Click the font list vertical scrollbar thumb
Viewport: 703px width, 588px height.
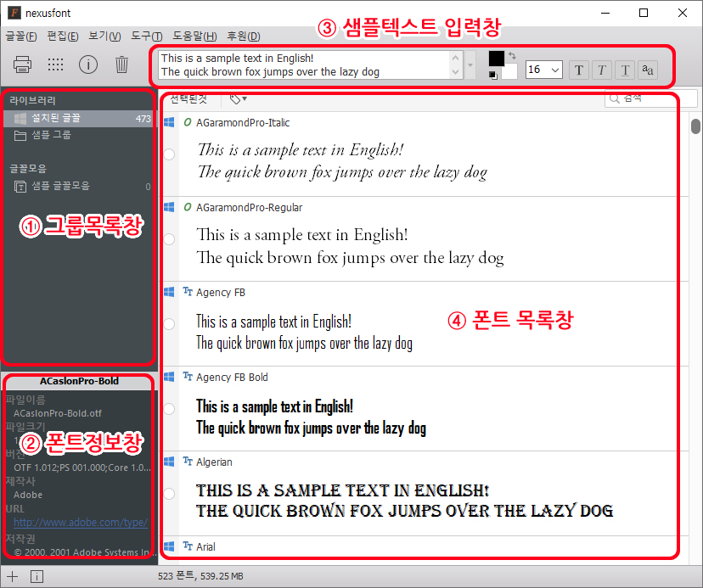pos(695,126)
